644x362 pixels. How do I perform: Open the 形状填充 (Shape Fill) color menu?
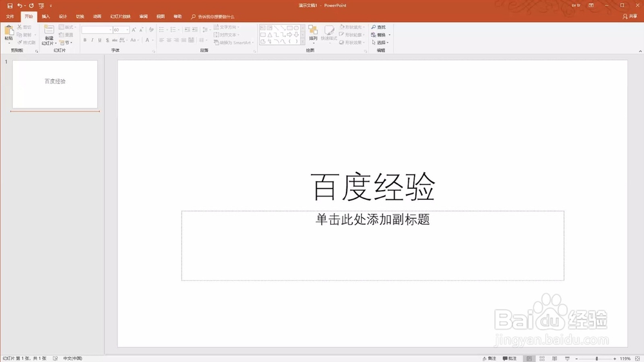352,27
